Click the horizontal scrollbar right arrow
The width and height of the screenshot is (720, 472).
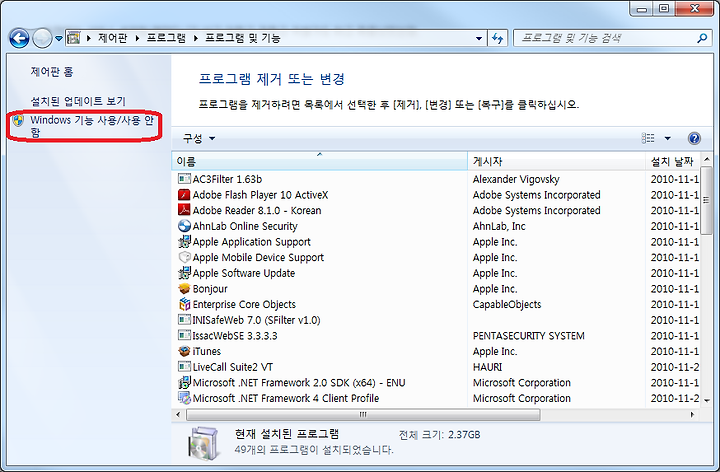point(692,415)
